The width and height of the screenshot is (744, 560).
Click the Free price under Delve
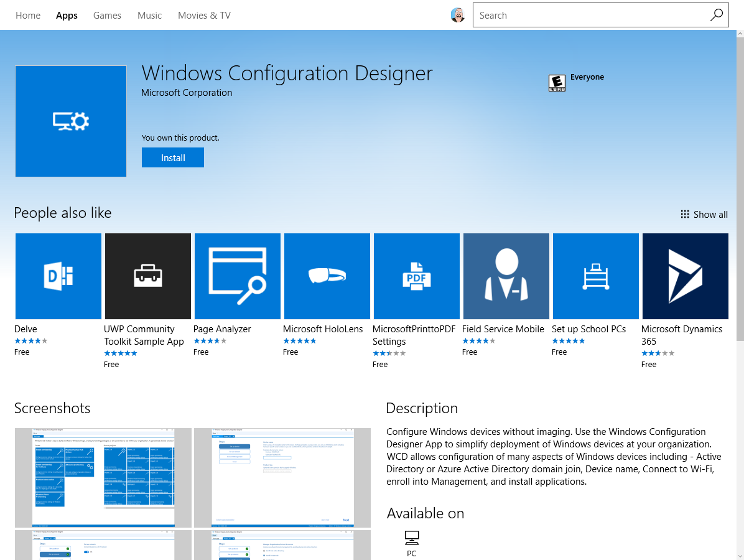(x=22, y=352)
